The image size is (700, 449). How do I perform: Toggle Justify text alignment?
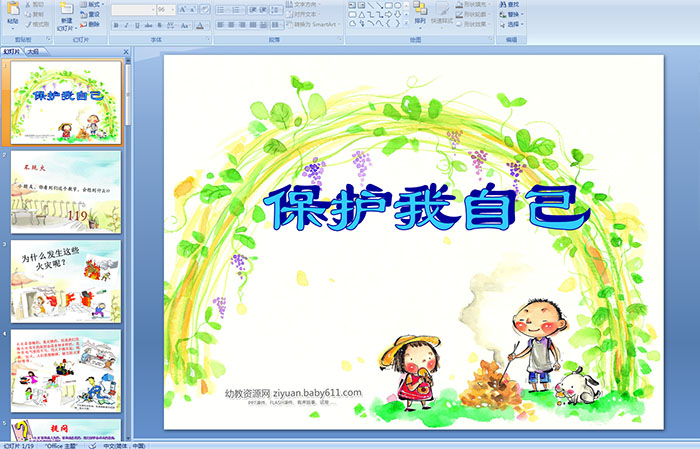pos(253,25)
